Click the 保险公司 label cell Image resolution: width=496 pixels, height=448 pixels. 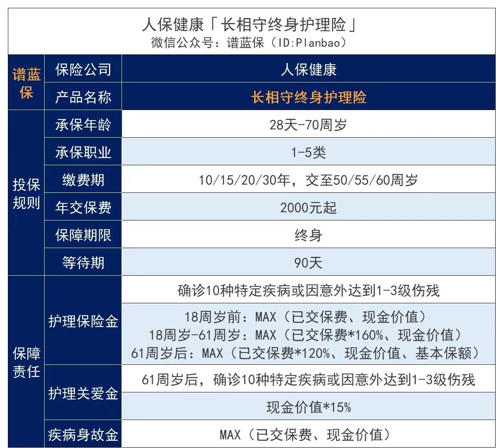pyautogui.click(x=83, y=69)
